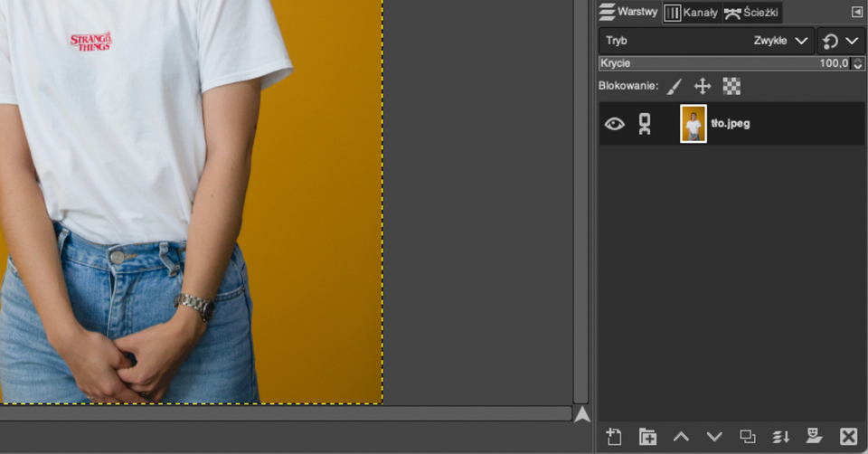The height and width of the screenshot is (454, 868).
Task: Hide the tło.jpeg layer with eye icon
Action: [x=615, y=124]
